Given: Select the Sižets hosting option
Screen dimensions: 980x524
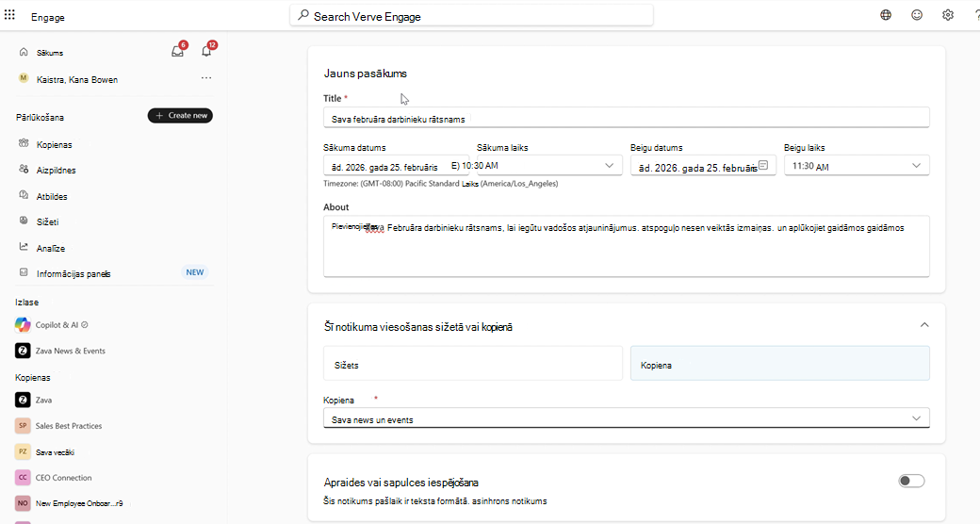Looking at the screenshot, I should click(472, 363).
